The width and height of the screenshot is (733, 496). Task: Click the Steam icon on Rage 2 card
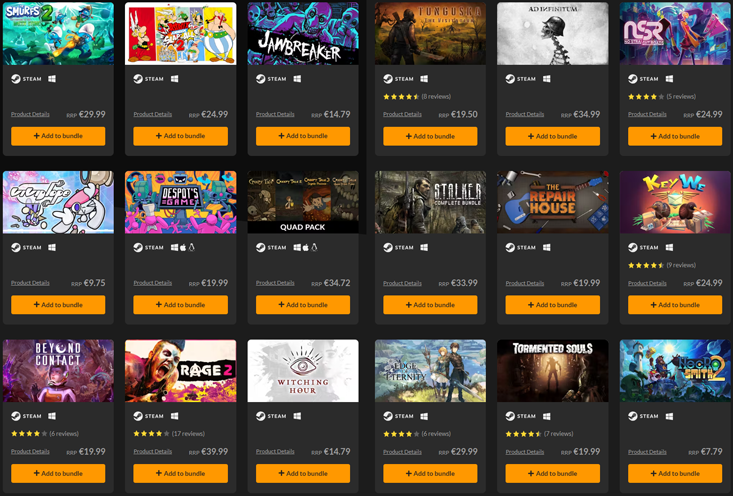click(138, 416)
